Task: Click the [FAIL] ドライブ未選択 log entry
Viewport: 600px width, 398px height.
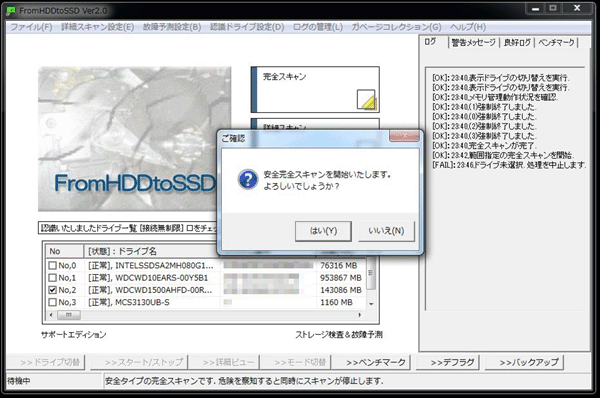Action: pyautogui.click(x=509, y=165)
